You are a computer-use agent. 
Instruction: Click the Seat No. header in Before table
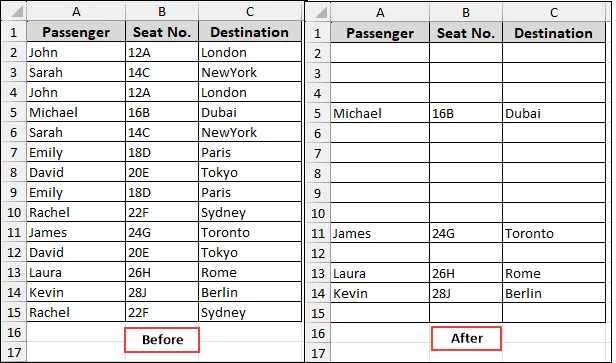pos(162,32)
